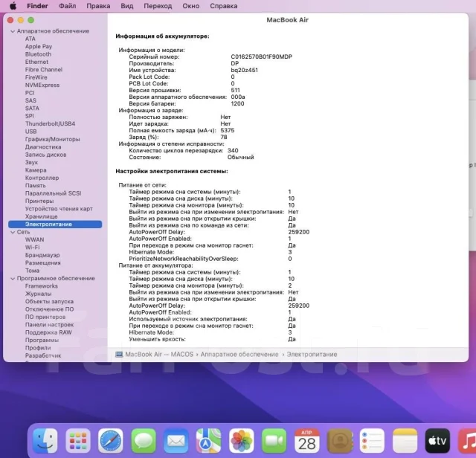The height and width of the screenshot is (458, 476).
Task: Open Maps from the Dock
Action: [208, 440]
